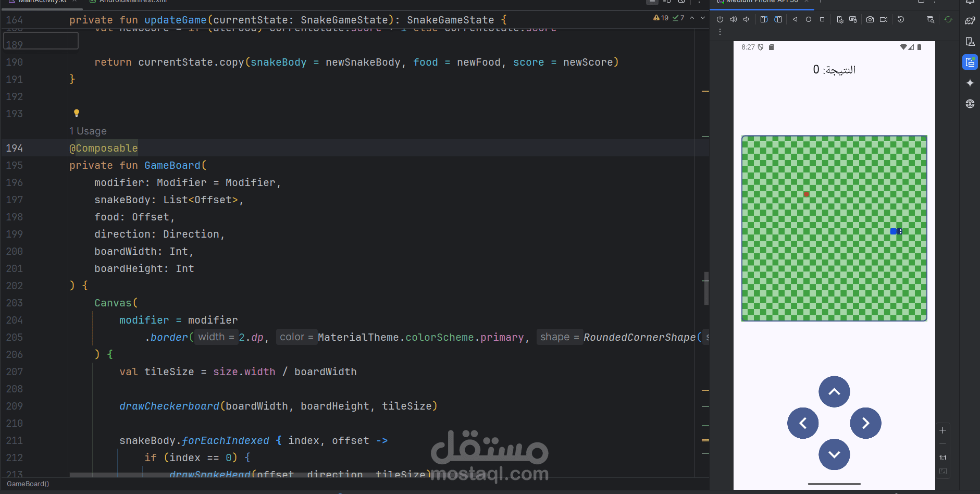The image size is (980, 494).
Task: Click the emulator gesture navigation bar
Action: (x=834, y=484)
